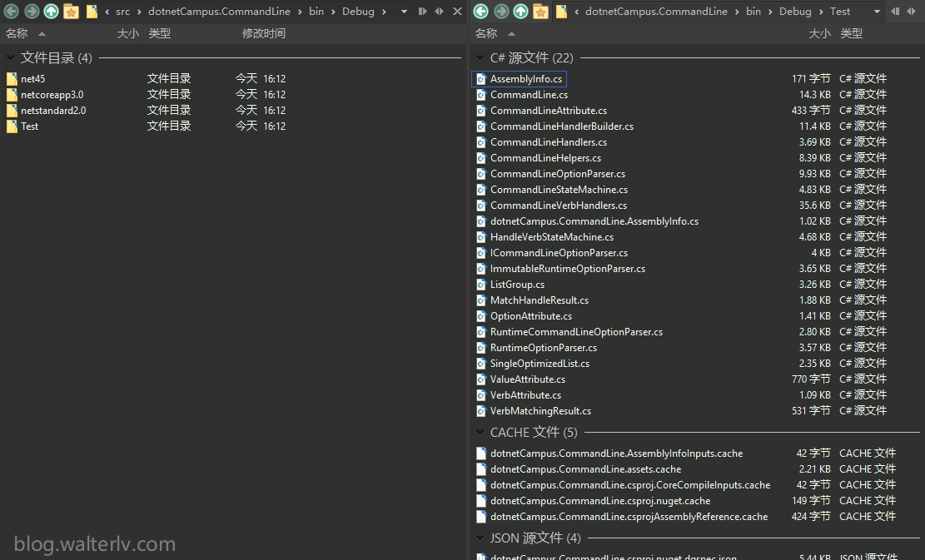Click the Forward arrow in left pane

coord(32,12)
